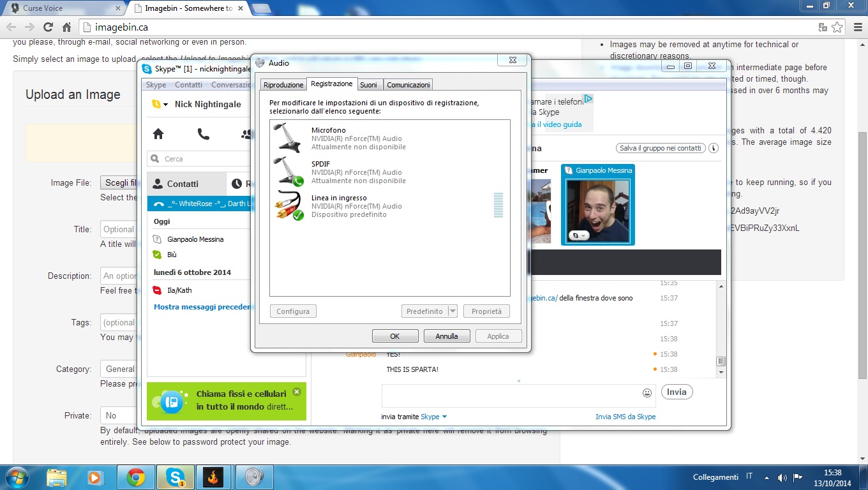The width and height of the screenshot is (868, 490).
Task: Click Ila/Kath's red status icon
Action: pos(158,290)
